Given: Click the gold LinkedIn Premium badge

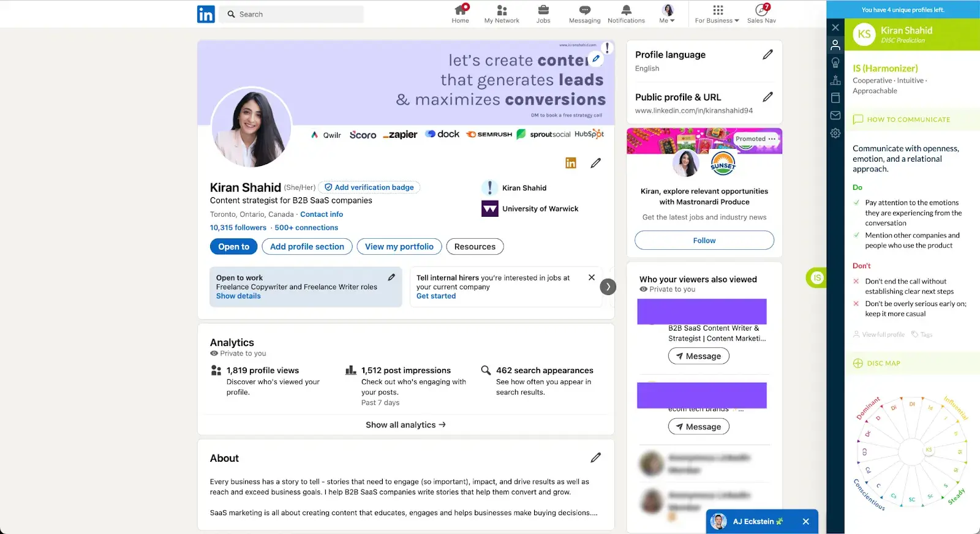Looking at the screenshot, I should pyautogui.click(x=571, y=163).
